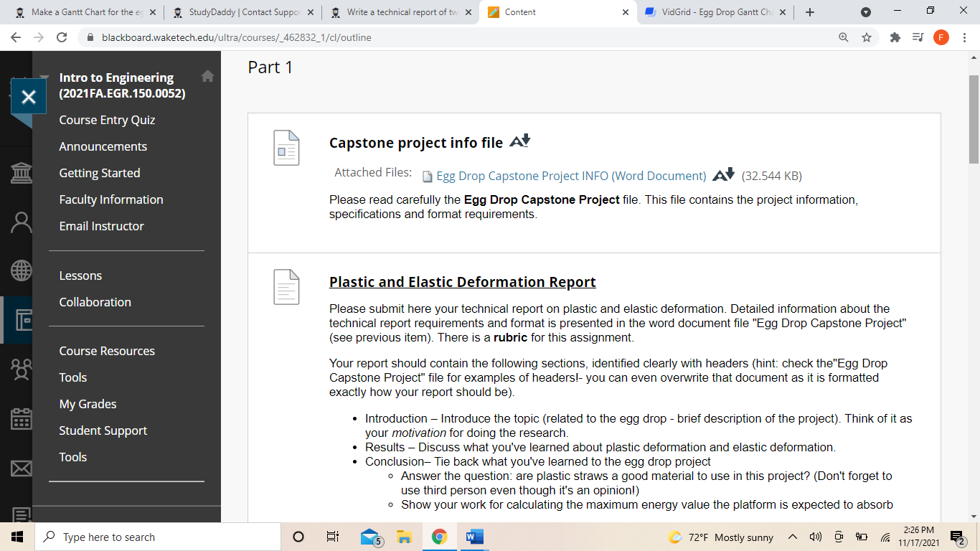Open the Egg Drop Capstone Project INFO file link
This screenshot has width=980, height=551.
point(571,176)
